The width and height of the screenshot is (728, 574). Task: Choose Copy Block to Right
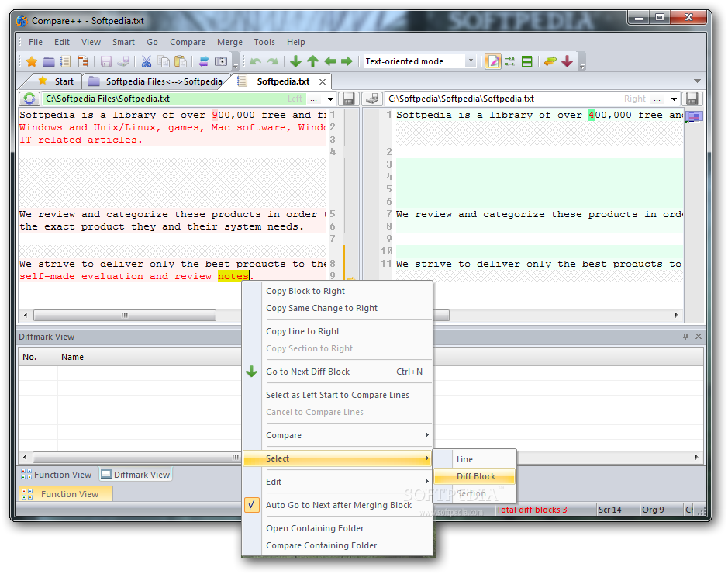click(338, 291)
